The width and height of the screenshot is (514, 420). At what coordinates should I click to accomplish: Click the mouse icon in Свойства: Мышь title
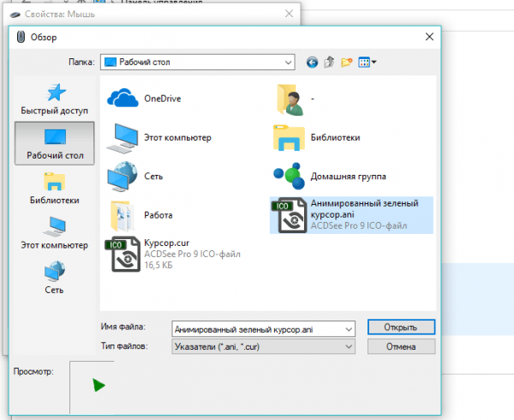[x=15, y=15]
